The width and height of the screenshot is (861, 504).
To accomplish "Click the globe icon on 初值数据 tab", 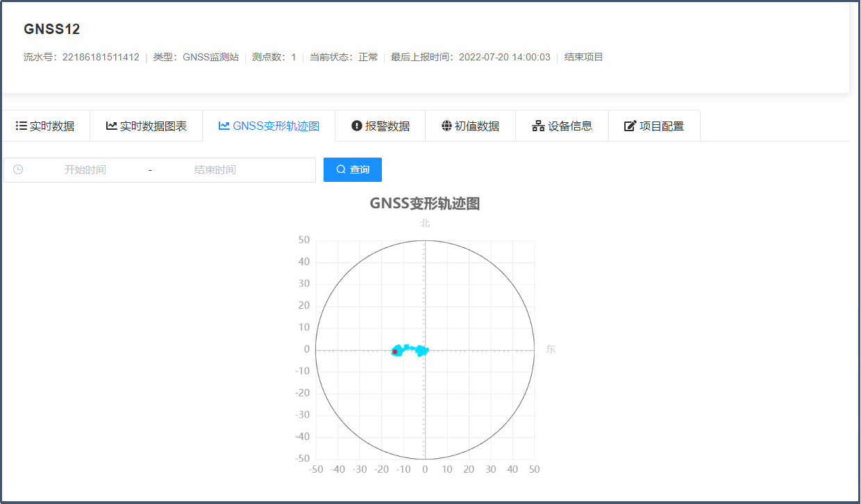I will 446,126.
